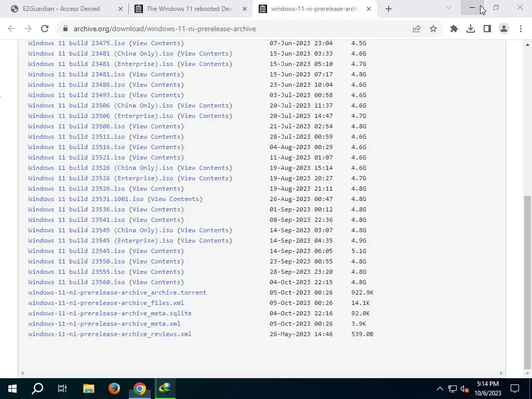
Task: Open windows-11-ni-prerelease-archive_files.xml
Action: 106,303
